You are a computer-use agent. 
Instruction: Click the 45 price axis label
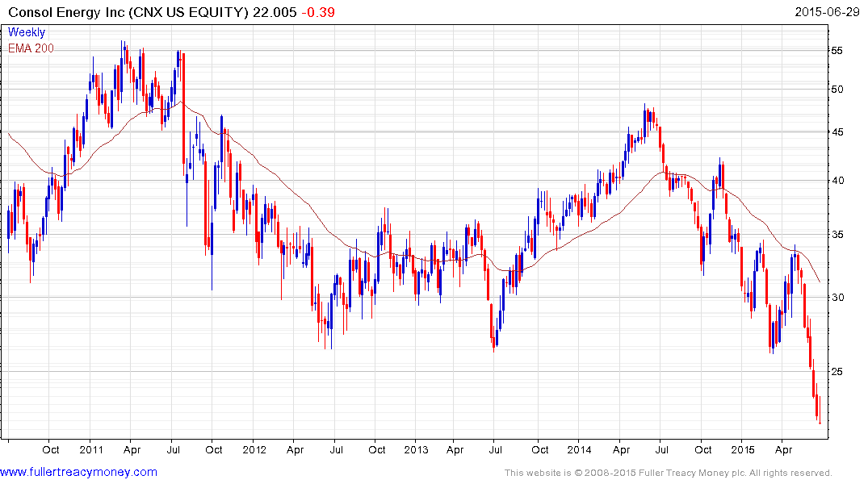click(x=837, y=131)
